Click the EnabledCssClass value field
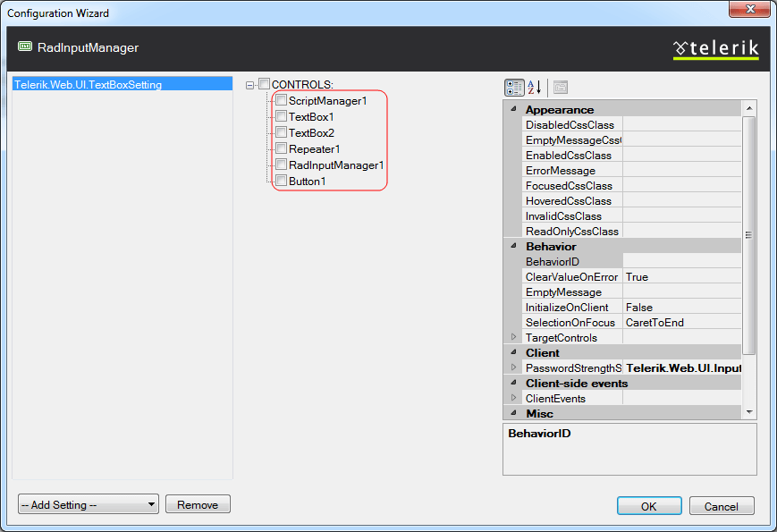This screenshot has width=777, height=532. [682, 155]
